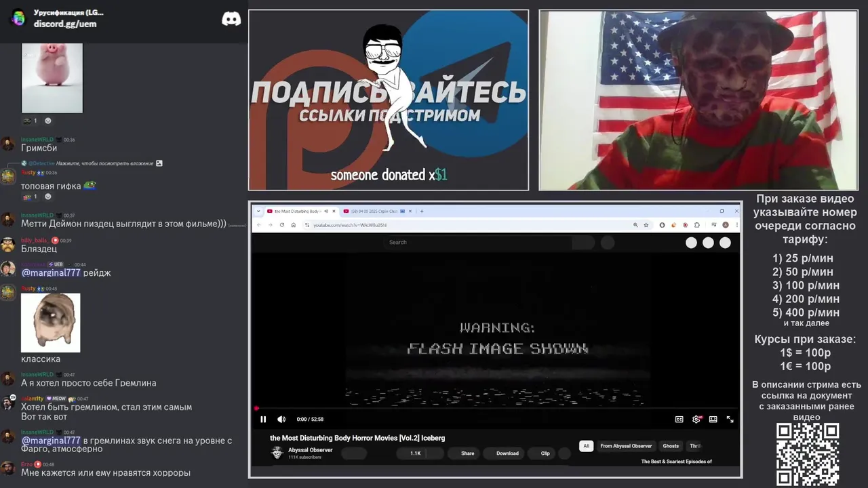Pause the YouTube video
This screenshot has width=868, height=488.
tap(263, 419)
